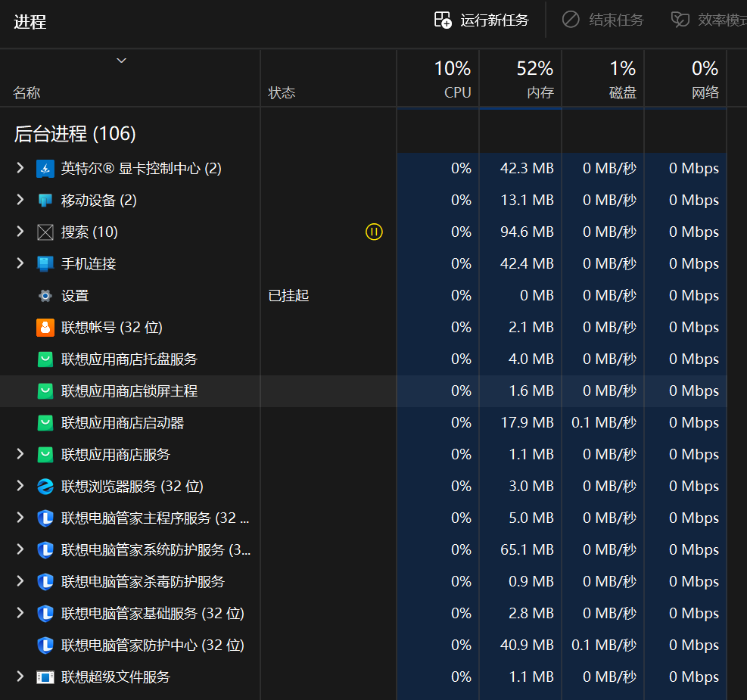Click the 94.6 MB memory value
The image size is (747, 700).
point(527,232)
